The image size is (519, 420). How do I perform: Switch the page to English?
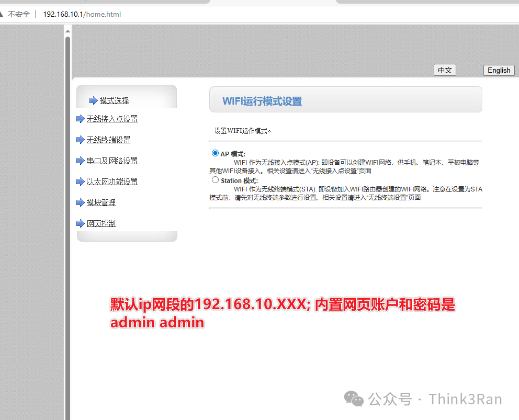coord(499,70)
